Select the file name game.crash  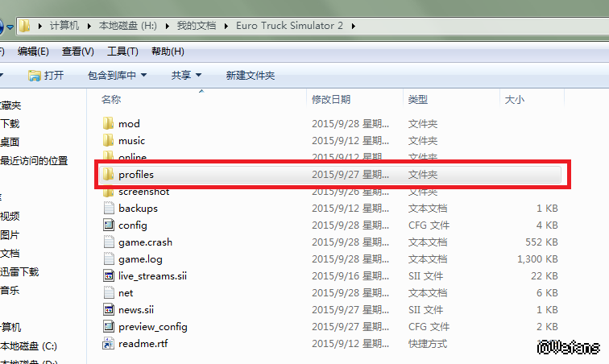pos(145,242)
